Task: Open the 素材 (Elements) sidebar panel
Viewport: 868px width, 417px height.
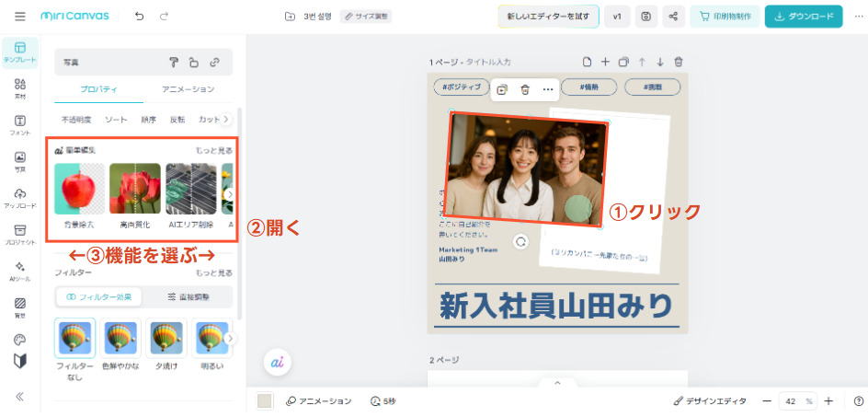Action: coord(20,88)
